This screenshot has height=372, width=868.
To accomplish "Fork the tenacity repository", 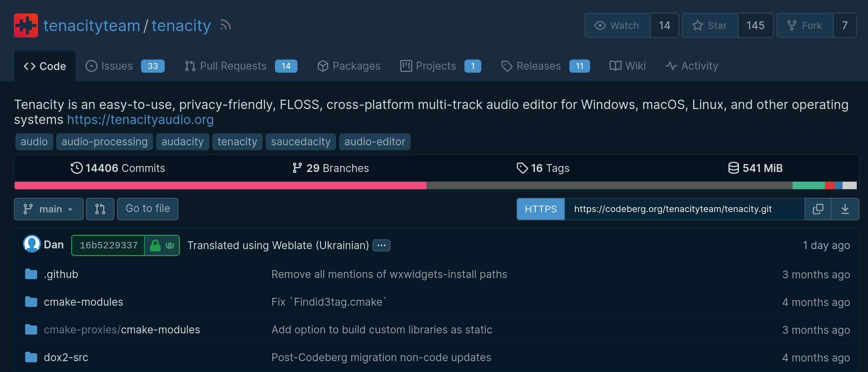I will pyautogui.click(x=805, y=25).
